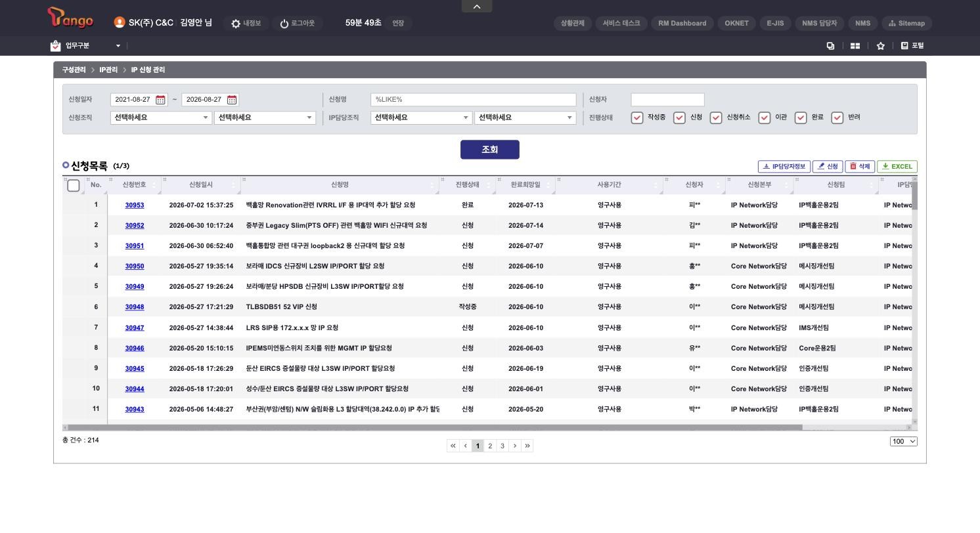Image resolution: width=980 pixels, height=533 pixels.
Task: Go to the first page of results
Action: 453,446
